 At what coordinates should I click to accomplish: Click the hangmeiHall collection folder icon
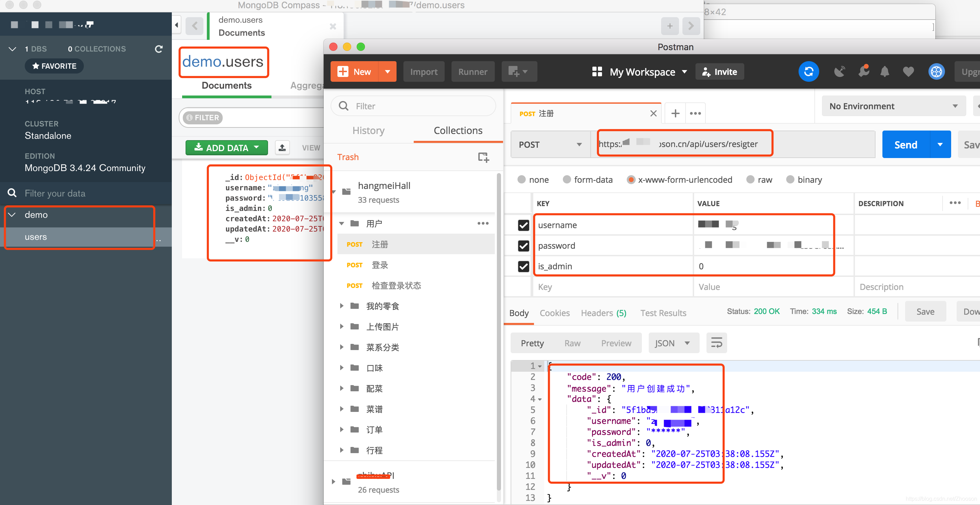pyautogui.click(x=346, y=191)
